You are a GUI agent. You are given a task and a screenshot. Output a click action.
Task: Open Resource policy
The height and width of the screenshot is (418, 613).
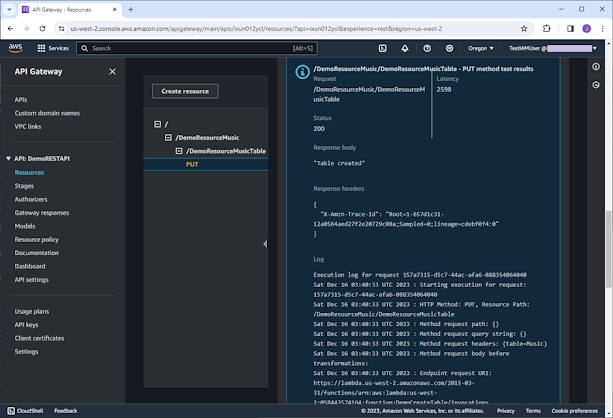pos(37,239)
